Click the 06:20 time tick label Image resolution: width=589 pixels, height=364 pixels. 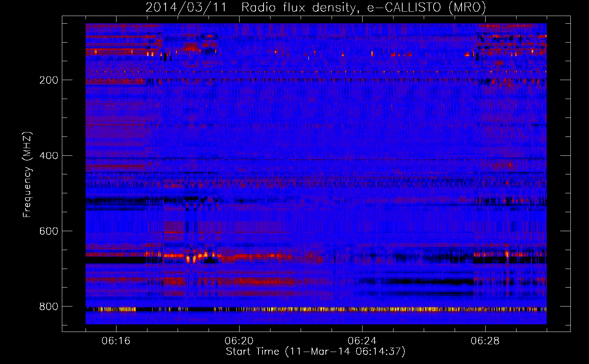tap(239, 341)
